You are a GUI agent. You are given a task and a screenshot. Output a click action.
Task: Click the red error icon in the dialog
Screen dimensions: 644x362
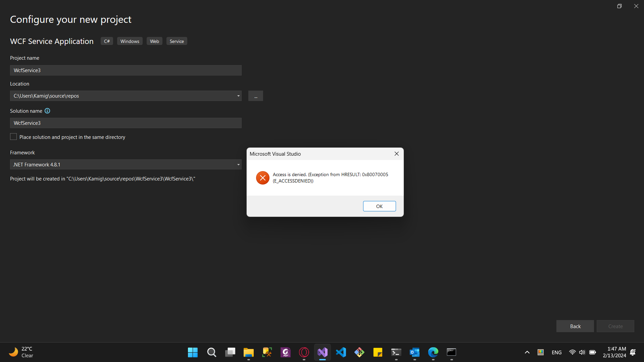click(262, 178)
